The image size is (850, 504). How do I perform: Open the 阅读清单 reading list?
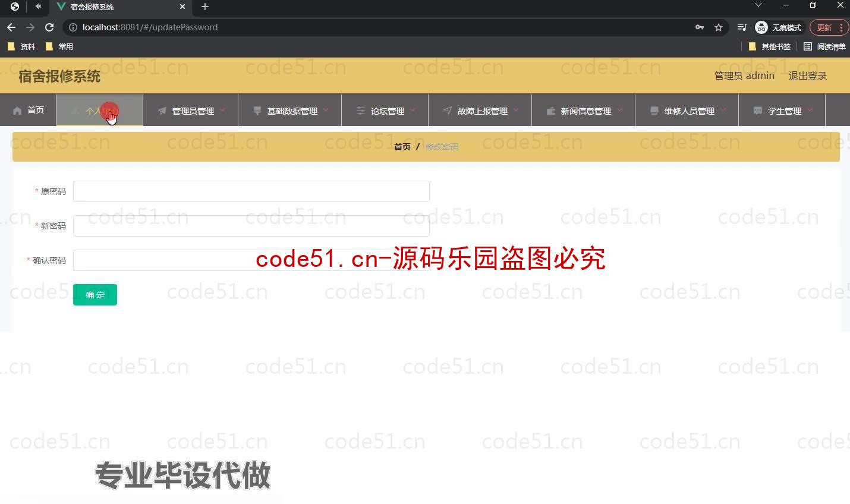[824, 46]
